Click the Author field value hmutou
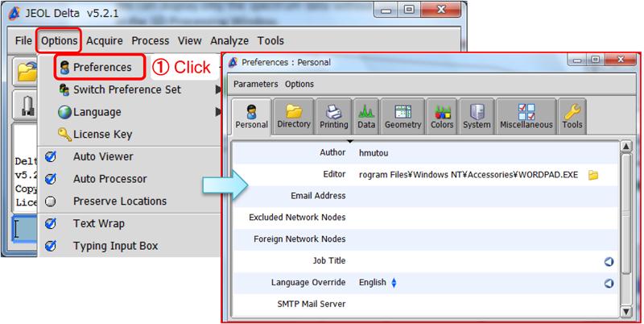 [x=374, y=153]
